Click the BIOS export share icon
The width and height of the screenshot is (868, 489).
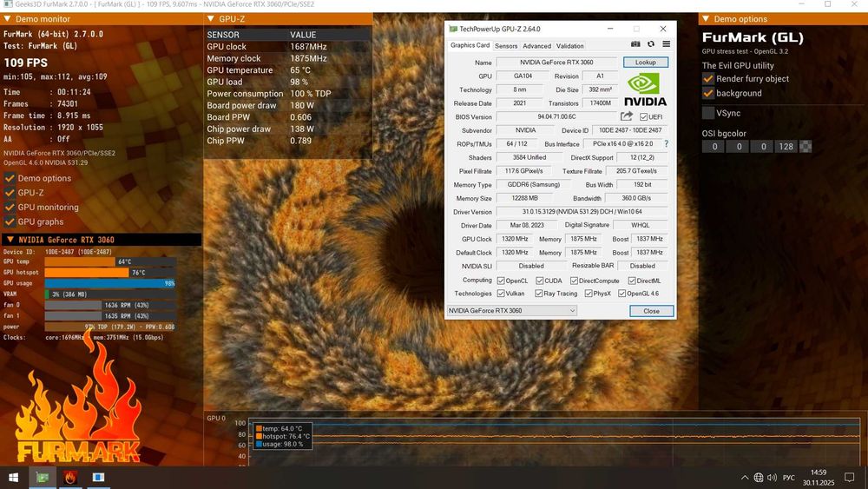click(626, 116)
